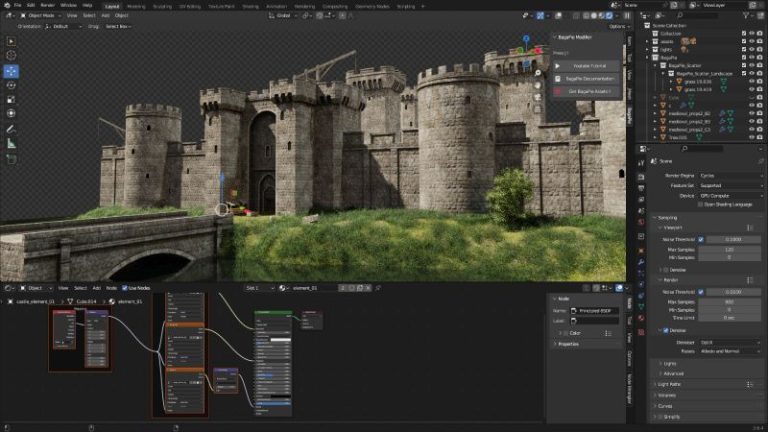768x432 pixels.
Task: Choose the Scale tool
Action: click(11, 99)
